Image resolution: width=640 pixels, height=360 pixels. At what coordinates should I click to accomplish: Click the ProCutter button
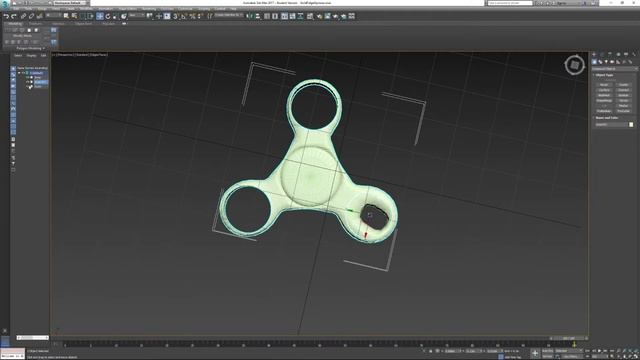[623, 111]
